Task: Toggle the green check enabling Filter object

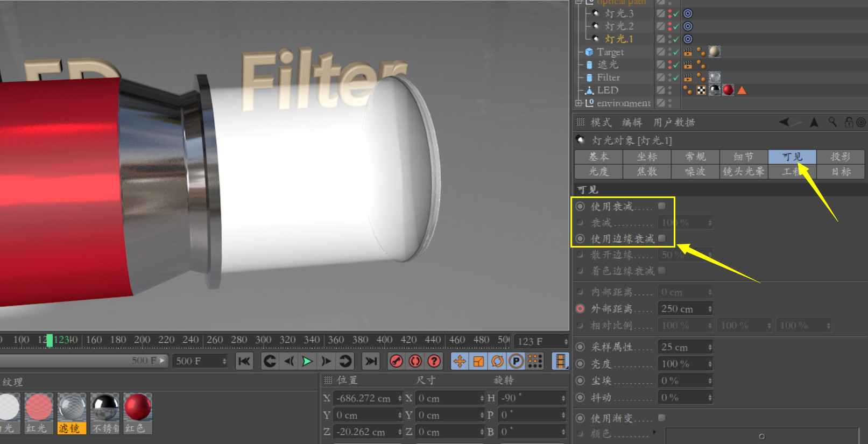Action: tap(676, 77)
